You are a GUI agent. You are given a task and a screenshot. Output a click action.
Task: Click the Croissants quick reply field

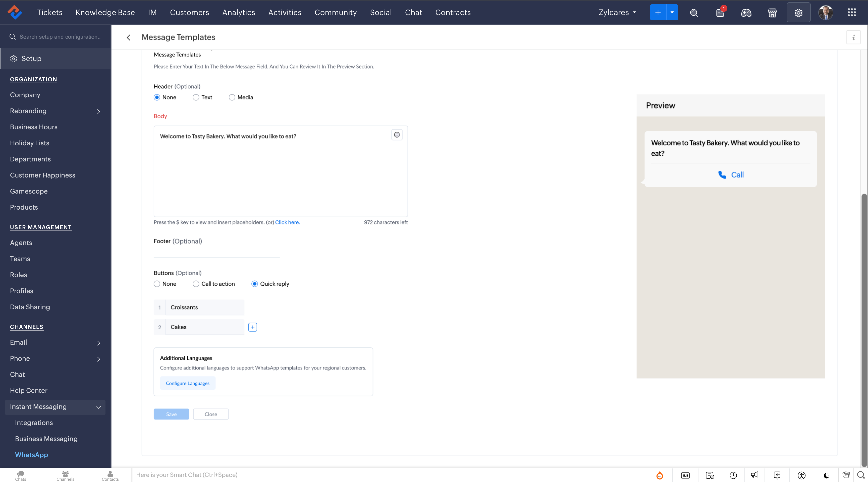tap(205, 308)
